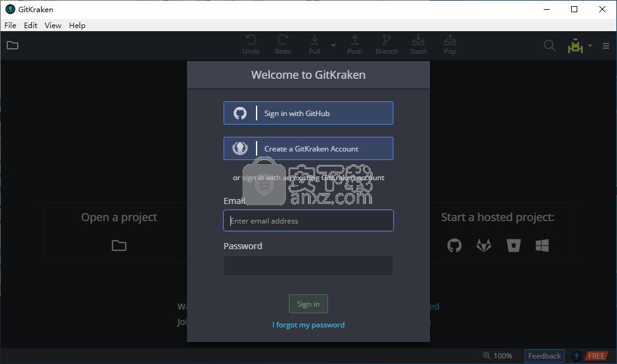
Task: Focus the Password input field
Action: [308, 266]
